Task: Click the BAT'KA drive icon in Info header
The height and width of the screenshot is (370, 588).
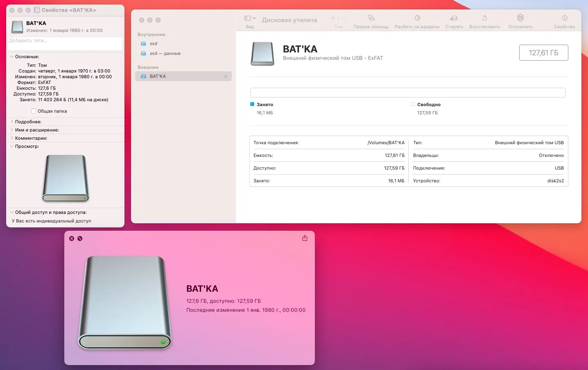Action: pos(17,27)
